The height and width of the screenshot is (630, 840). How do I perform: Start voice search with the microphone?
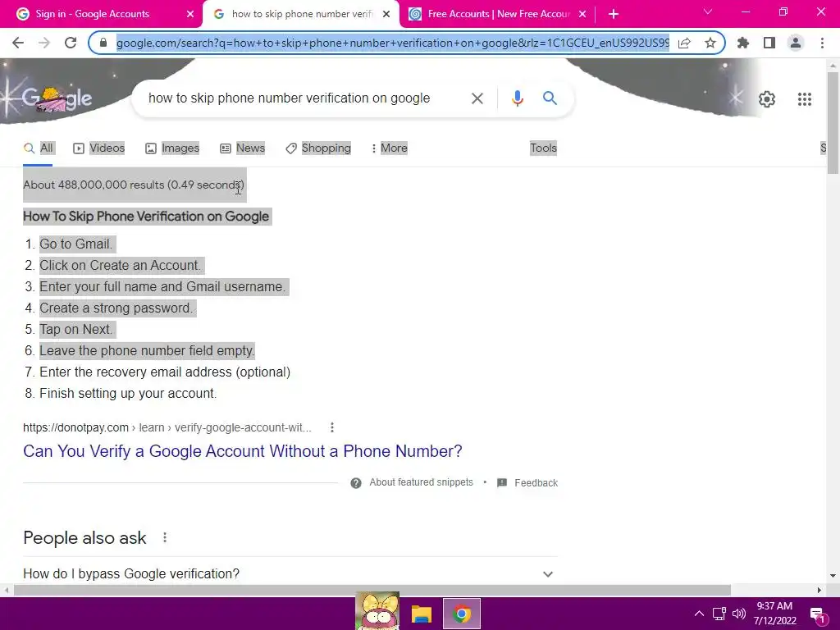(517, 98)
